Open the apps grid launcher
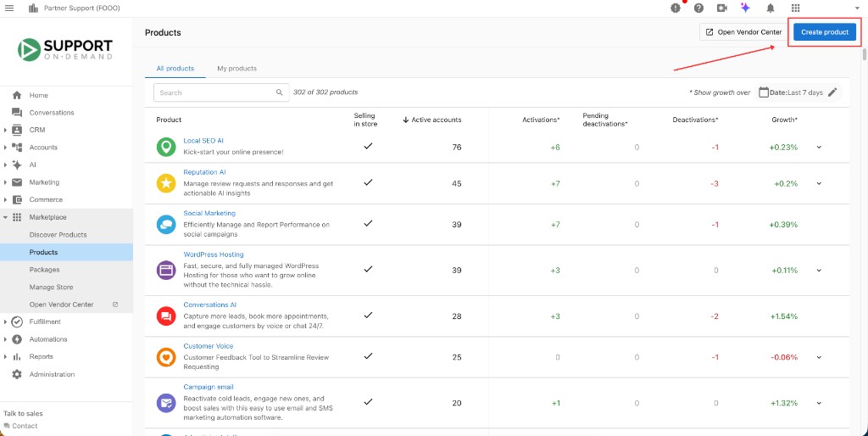Image resolution: width=868 pixels, height=436 pixels. [795, 8]
